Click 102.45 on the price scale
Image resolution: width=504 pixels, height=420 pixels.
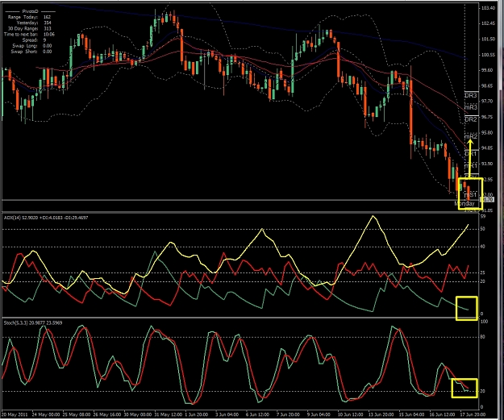click(489, 23)
